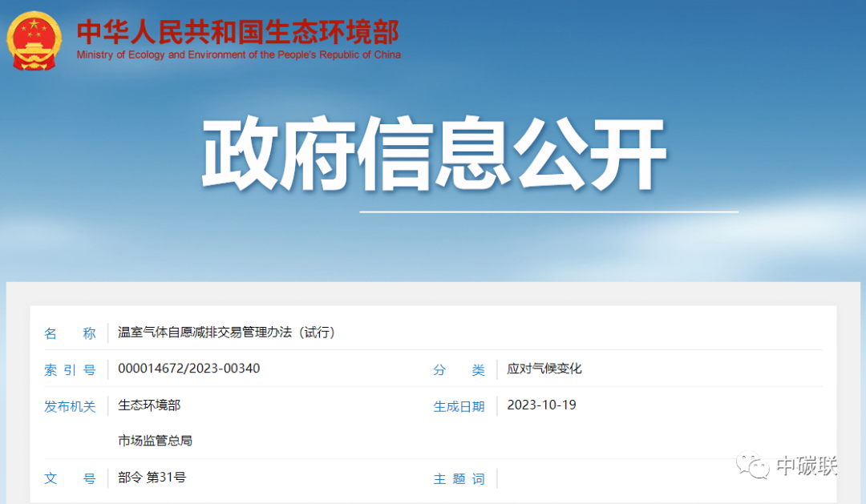Viewport: 866px width, 504px height.
Task: Select issuing agency 市场监管总局
Action: [x=156, y=441]
